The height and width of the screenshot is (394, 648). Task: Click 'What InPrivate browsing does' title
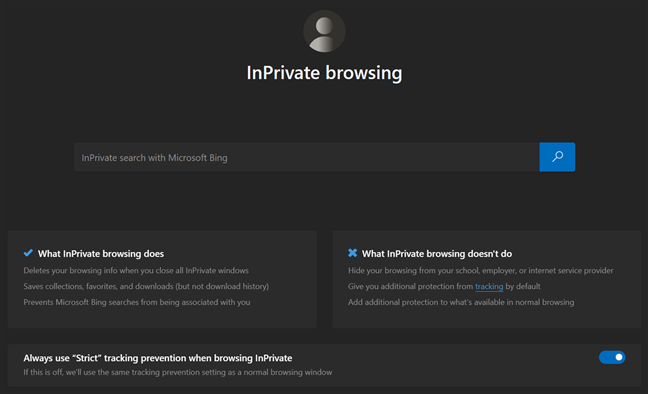(101, 253)
